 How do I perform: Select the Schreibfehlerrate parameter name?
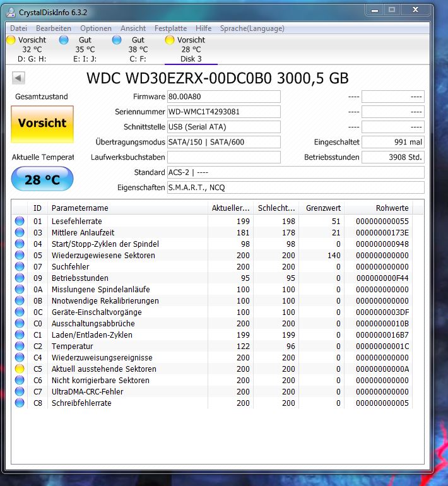click(81, 403)
